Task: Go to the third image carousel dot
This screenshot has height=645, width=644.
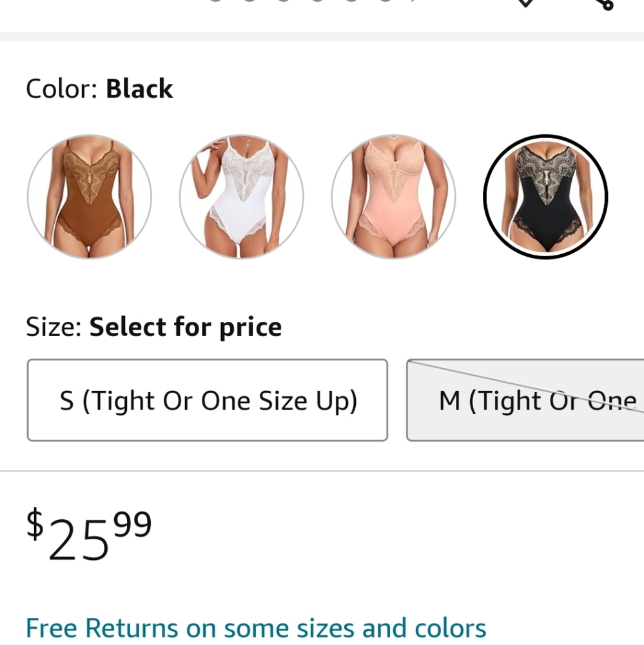Action: click(284, 1)
